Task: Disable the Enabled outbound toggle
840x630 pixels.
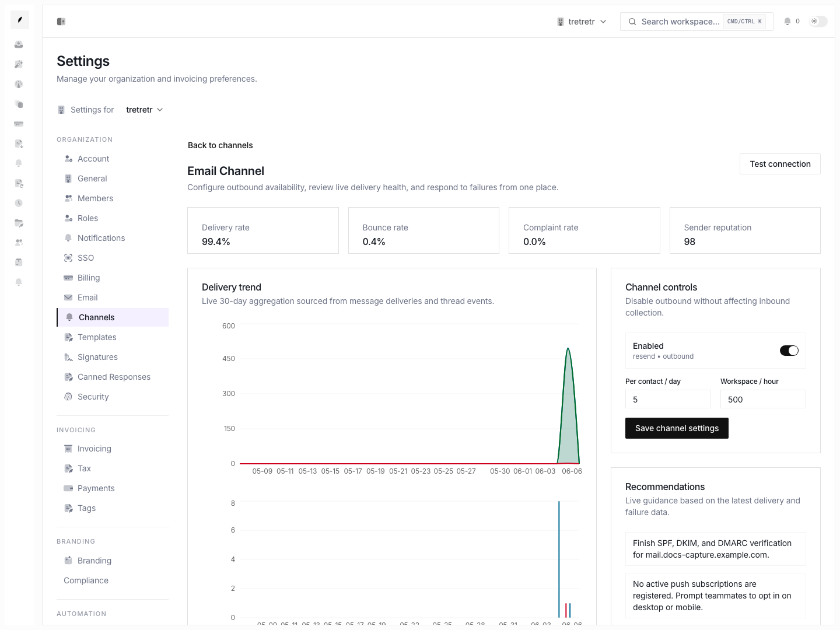Action: [x=789, y=351]
